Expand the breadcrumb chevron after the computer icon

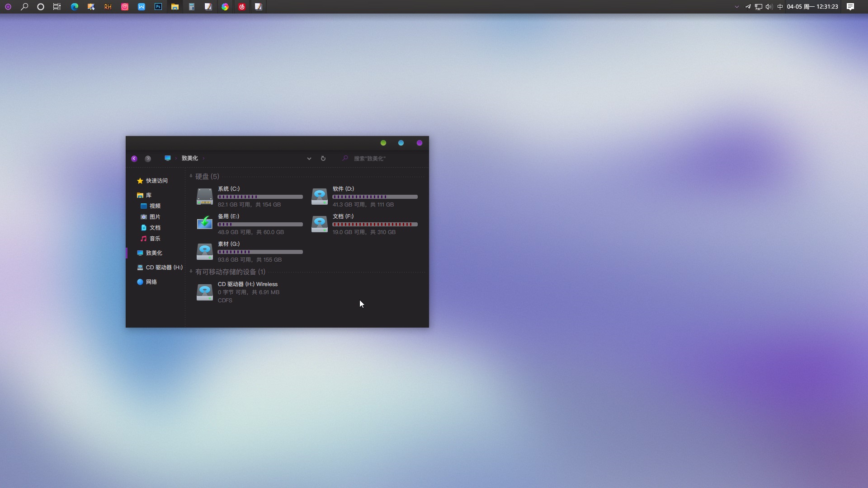(176, 158)
